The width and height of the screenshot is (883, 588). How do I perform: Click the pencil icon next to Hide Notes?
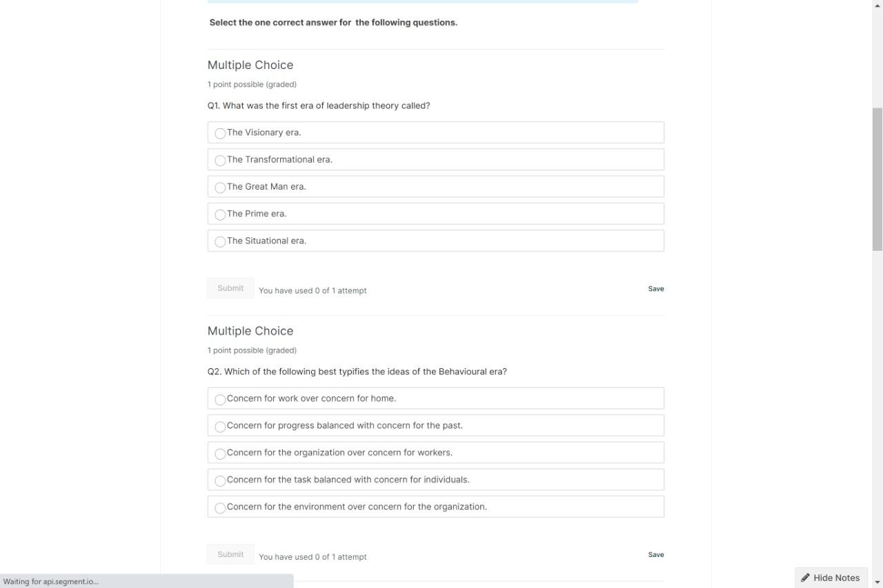805,578
